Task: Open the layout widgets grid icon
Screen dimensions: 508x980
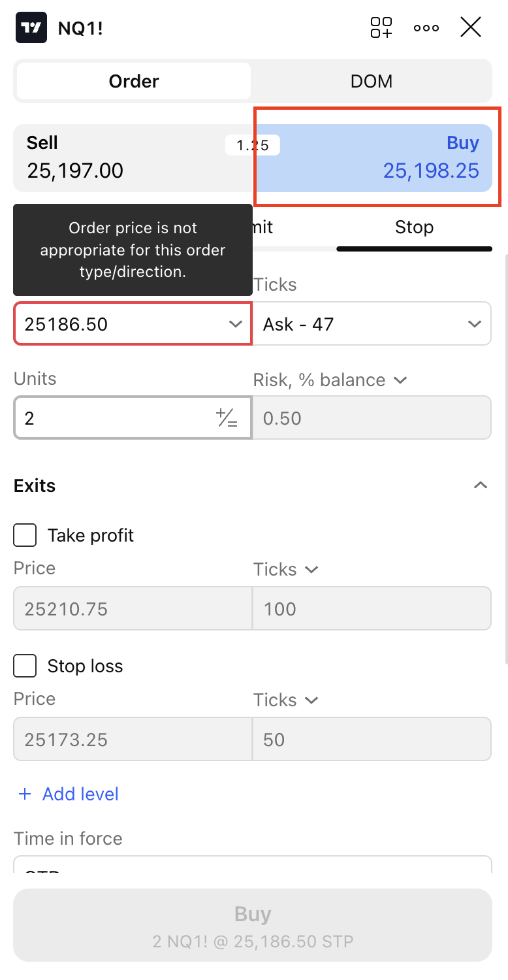Action: click(x=381, y=27)
